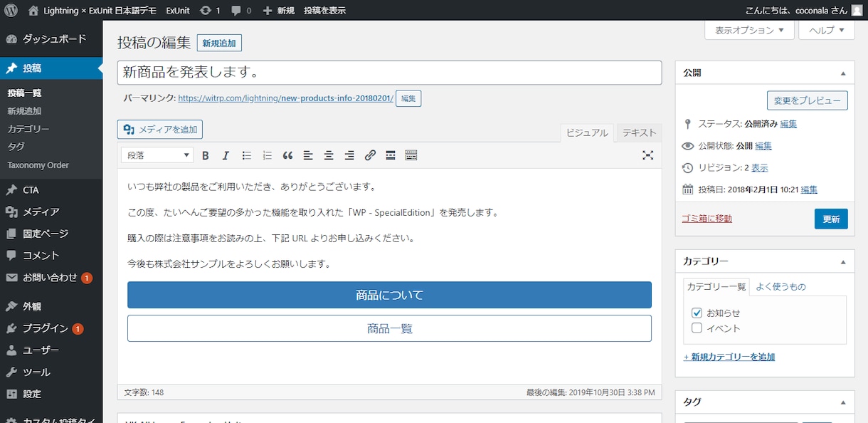
Task: Insert Read More tag icon
Action: click(391, 155)
